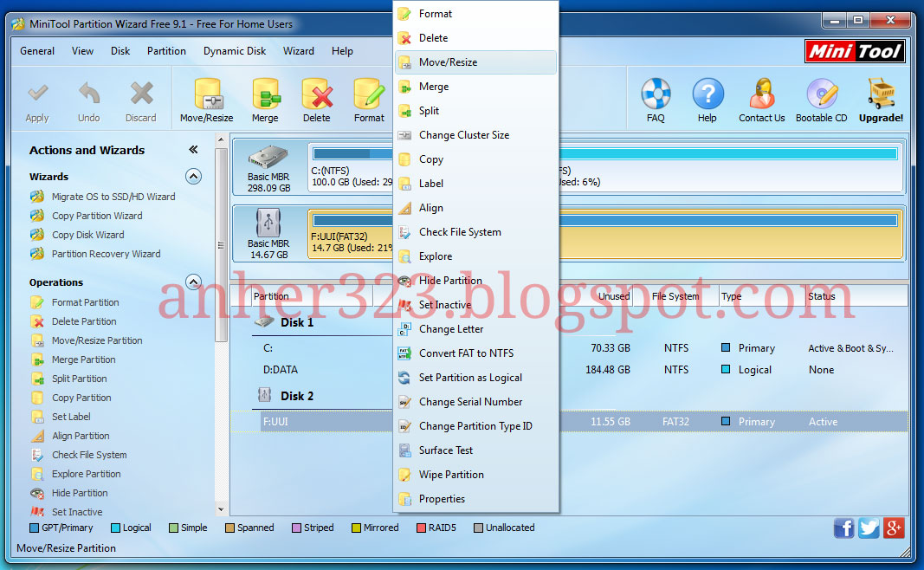Viewport: 924px width, 570px height.
Task: Start Migrate OS to SSD/HD Wizard
Action: pos(113,197)
